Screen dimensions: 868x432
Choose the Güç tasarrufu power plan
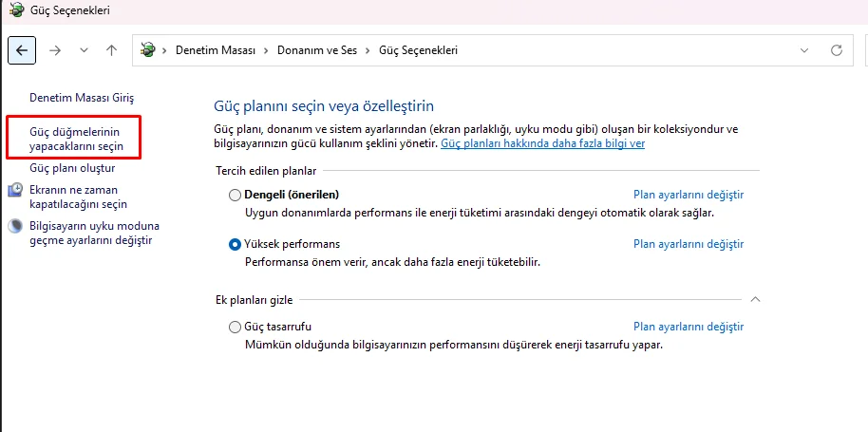coord(236,327)
